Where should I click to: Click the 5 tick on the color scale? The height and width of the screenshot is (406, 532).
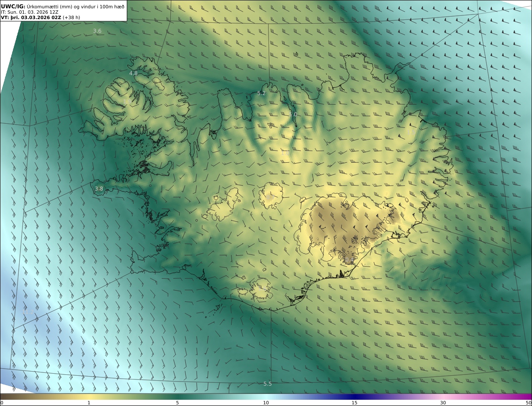[177, 403]
